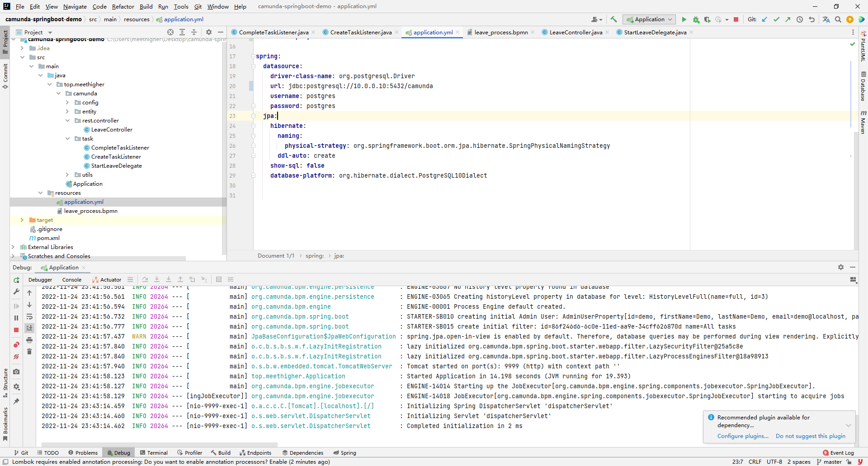Switch to leave_process.bpmn tab

pos(501,32)
